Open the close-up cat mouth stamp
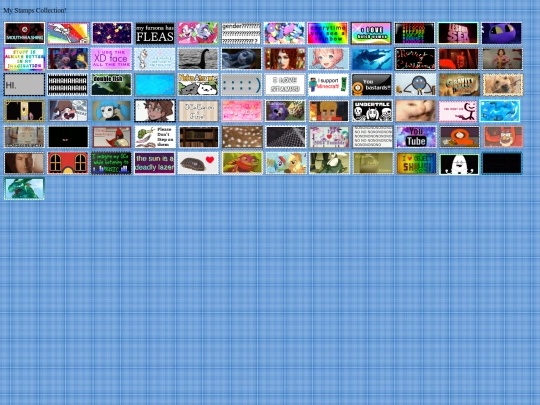Image resolution: width=540 pixels, height=405 pixels. click(x=415, y=111)
